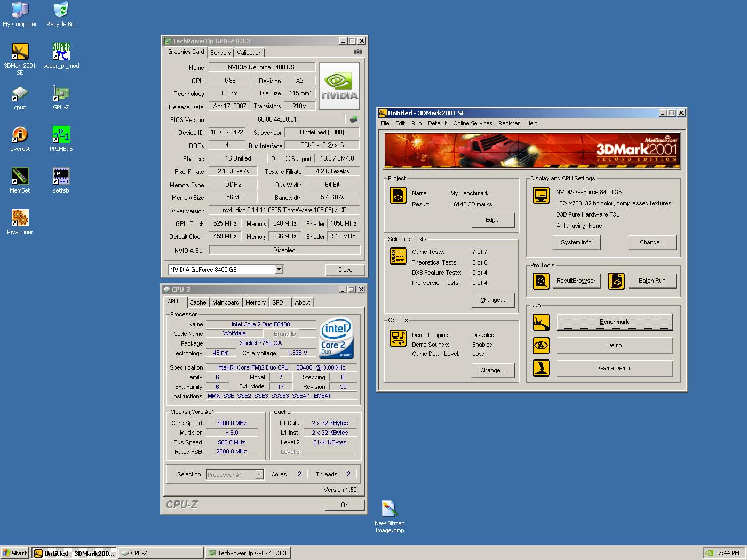The image size is (747, 560).
Task: Open the SPD tab in CPU-Z
Action: (278, 302)
